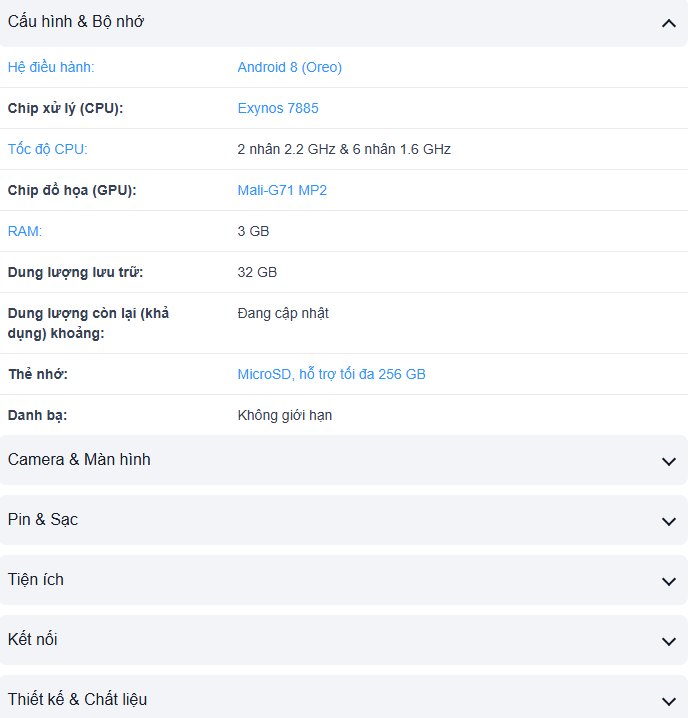Open the Mali-G71 MP2 link
The image size is (692, 718).
(x=282, y=190)
